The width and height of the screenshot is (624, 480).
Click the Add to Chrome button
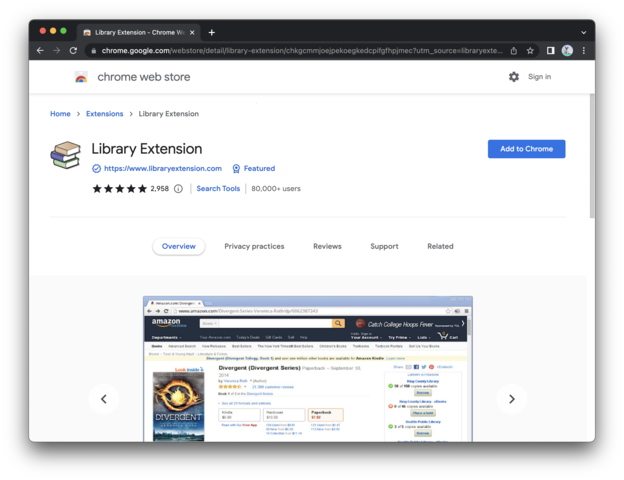click(x=526, y=149)
